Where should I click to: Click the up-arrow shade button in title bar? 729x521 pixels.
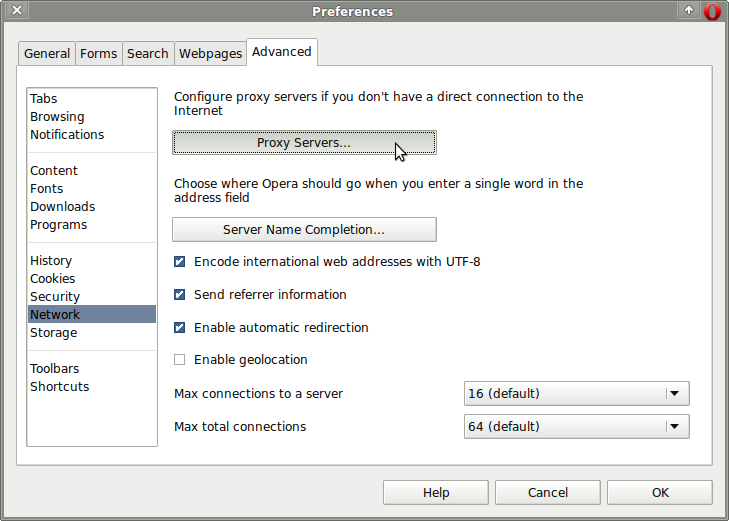689,10
